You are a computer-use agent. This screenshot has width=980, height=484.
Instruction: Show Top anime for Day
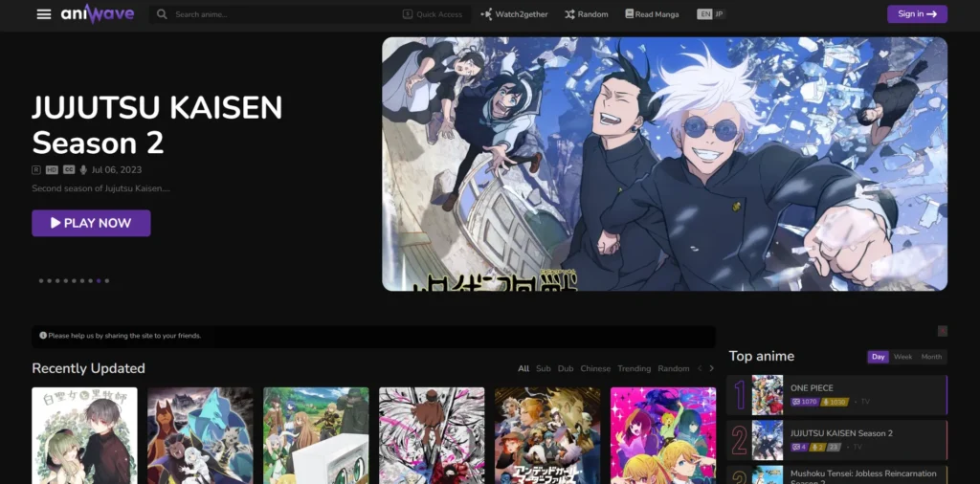(879, 357)
